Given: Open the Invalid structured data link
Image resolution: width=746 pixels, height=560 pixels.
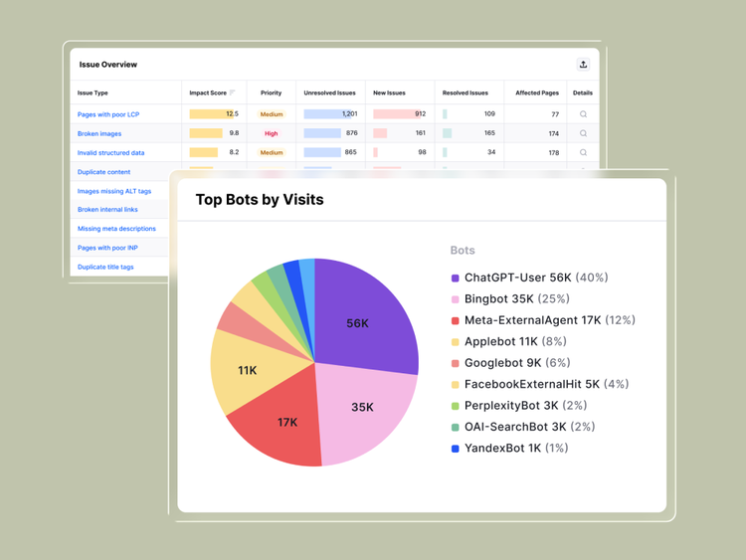Looking at the screenshot, I should tap(110, 153).
